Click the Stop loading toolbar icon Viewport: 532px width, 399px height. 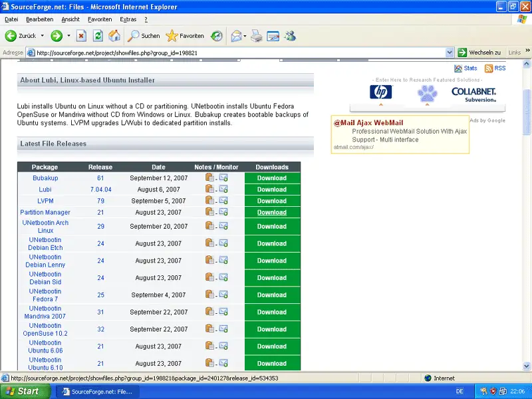click(x=81, y=36)
